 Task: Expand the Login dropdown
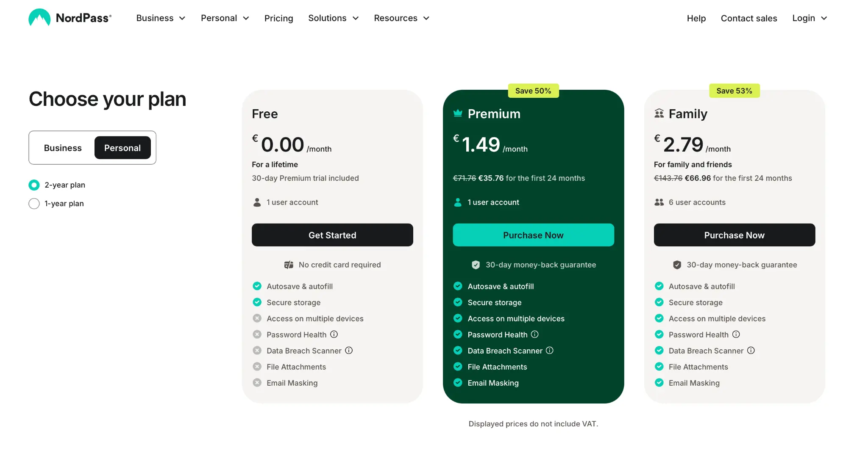pos(810,18)
